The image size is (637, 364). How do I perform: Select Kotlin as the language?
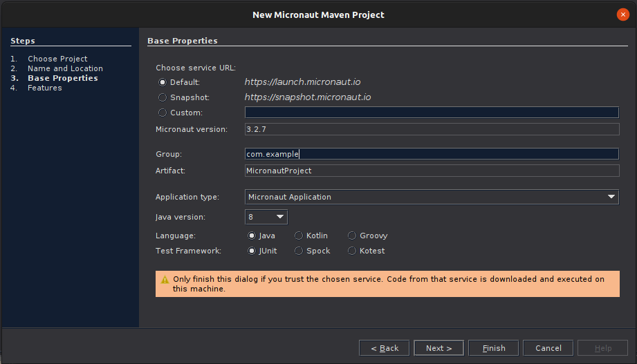(299, 236)
